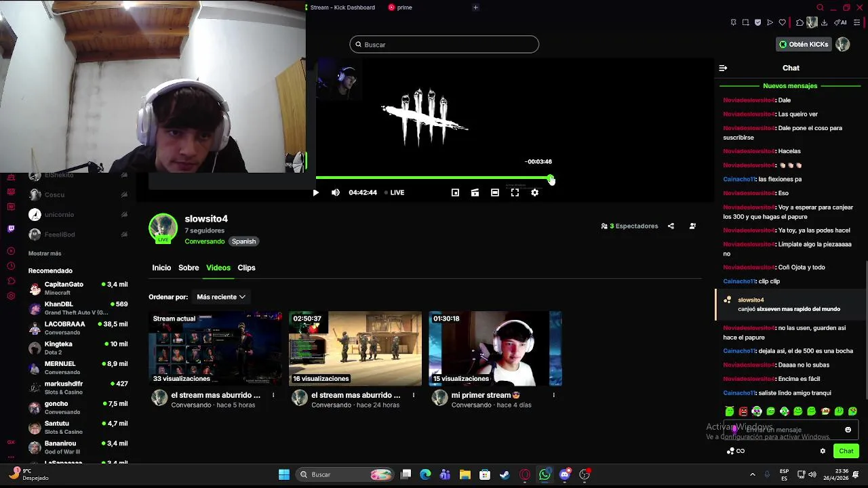This screenshot has width=868, height=488.
Task: Focus the Buscar search field on Kick
Action: pyautogui.click(x=444, y=45)
